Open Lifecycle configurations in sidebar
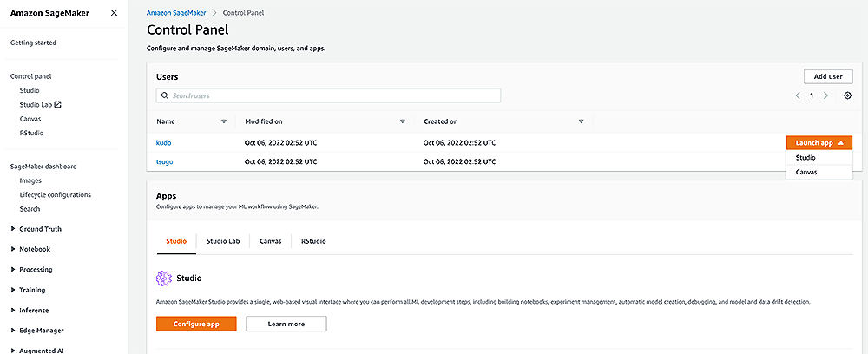This screenshot has width=868, height=354. (56, 195)
